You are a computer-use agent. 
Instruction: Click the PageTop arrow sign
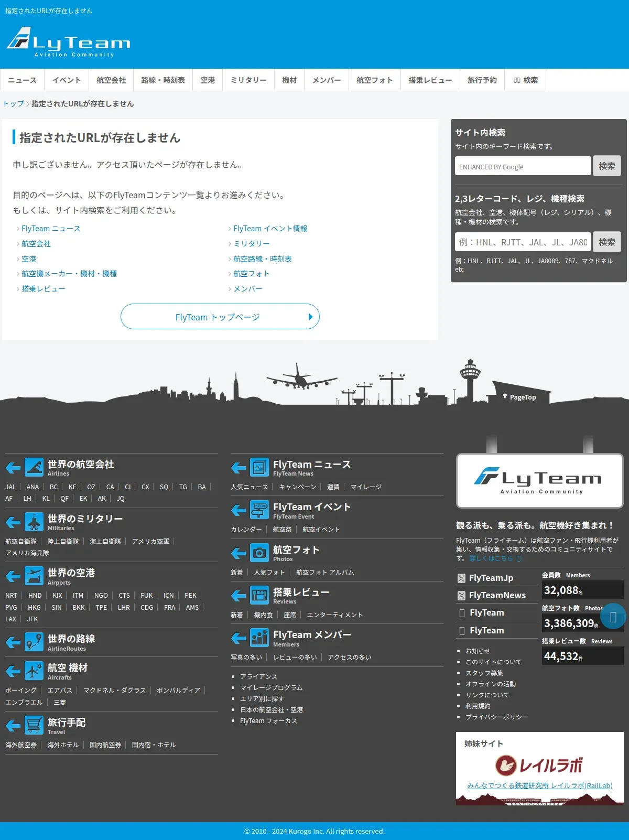(x=519, y=397)
